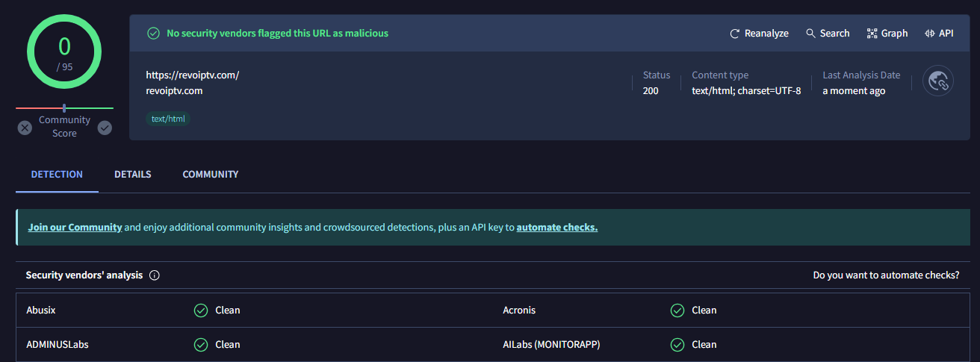Click the Graph network icon
Viewport: 980px width, 362px height.
tap(872, 34)
